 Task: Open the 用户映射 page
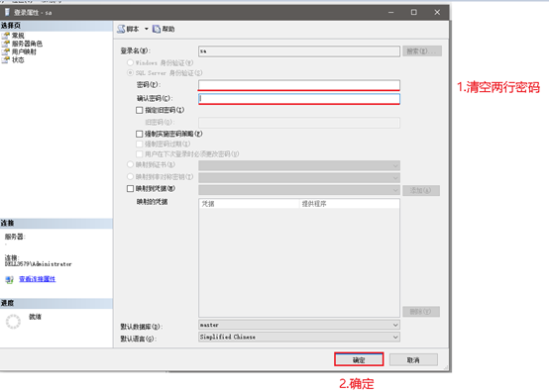(x=24, y=51)
